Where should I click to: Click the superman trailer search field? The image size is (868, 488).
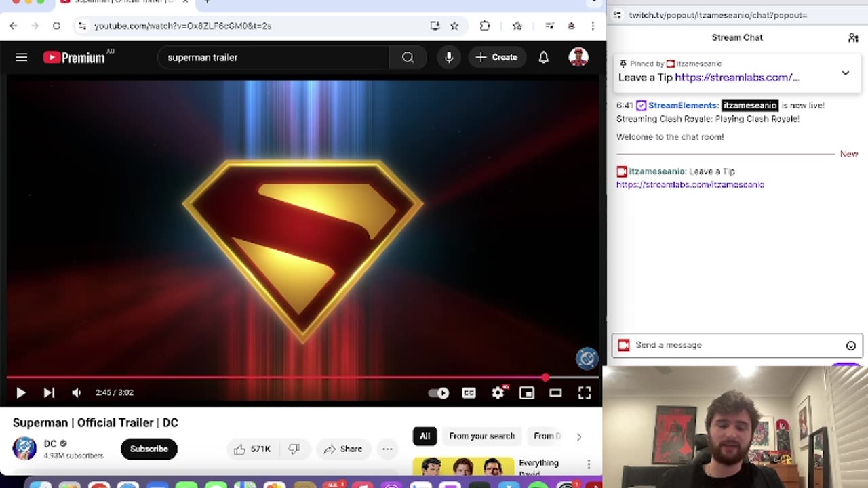pyautogui.click(x=273, y=58)
